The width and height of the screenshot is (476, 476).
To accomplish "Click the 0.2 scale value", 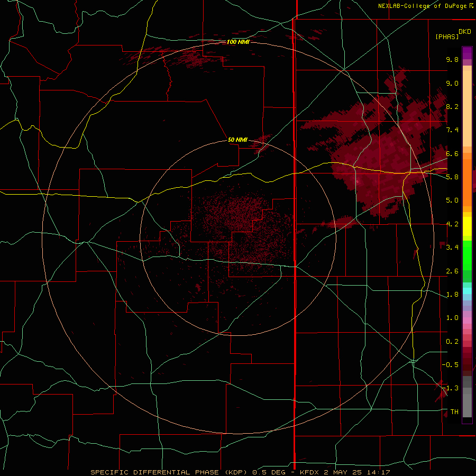I will point(452,342).
